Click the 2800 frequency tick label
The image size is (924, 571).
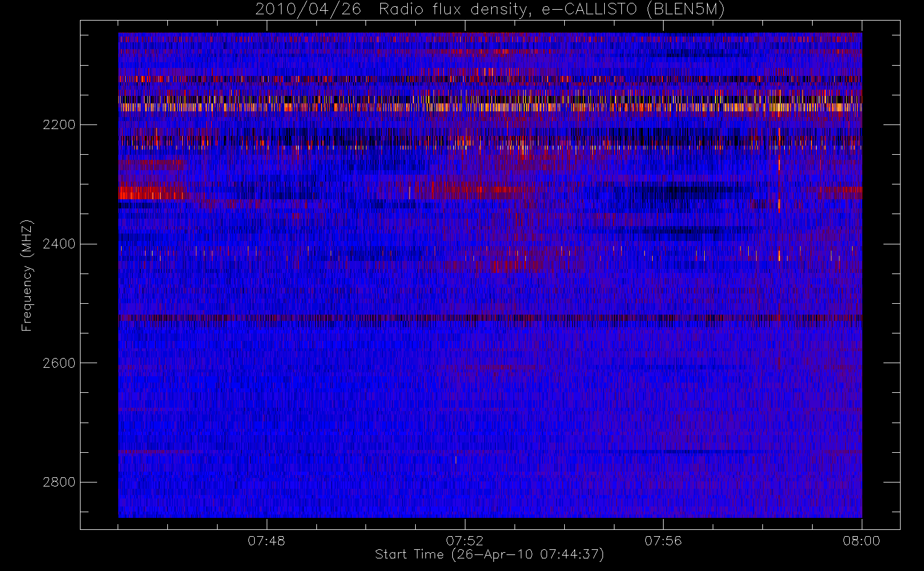(59, 482)
